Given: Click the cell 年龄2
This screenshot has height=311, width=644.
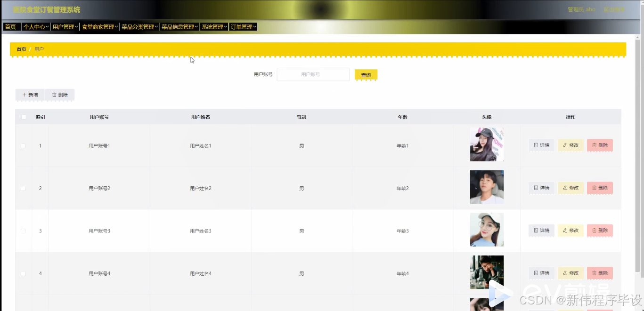Looking at the screenshot, I should [403, 188].
